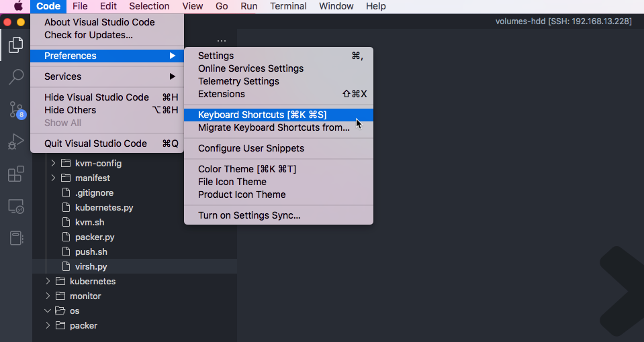Screen dimensions: 644x342
Task: Expand the manifest folder chevron
Action: pos(53,178)
